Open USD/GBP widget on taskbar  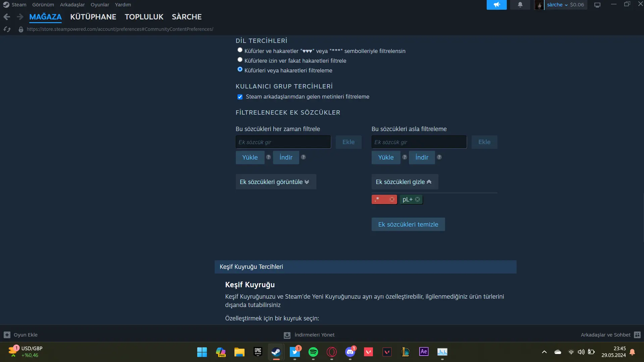click(25, 352)
